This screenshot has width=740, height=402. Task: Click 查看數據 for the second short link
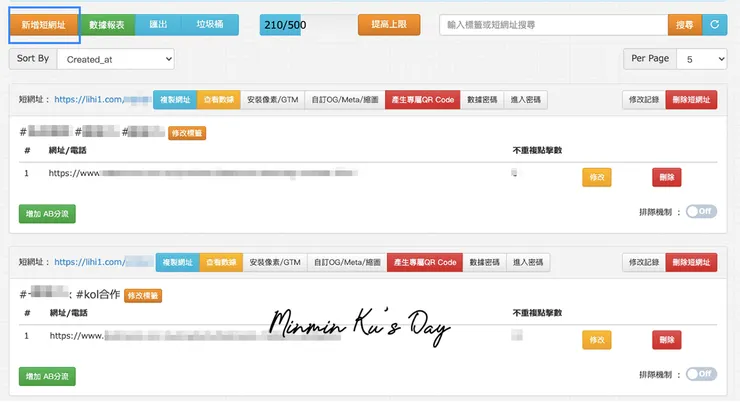pos(220,262)
